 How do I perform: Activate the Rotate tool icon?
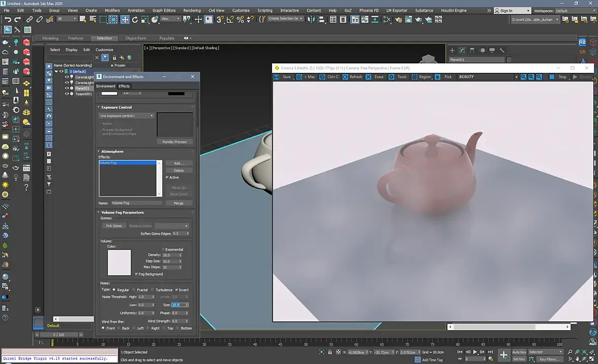tap(135, 19)
